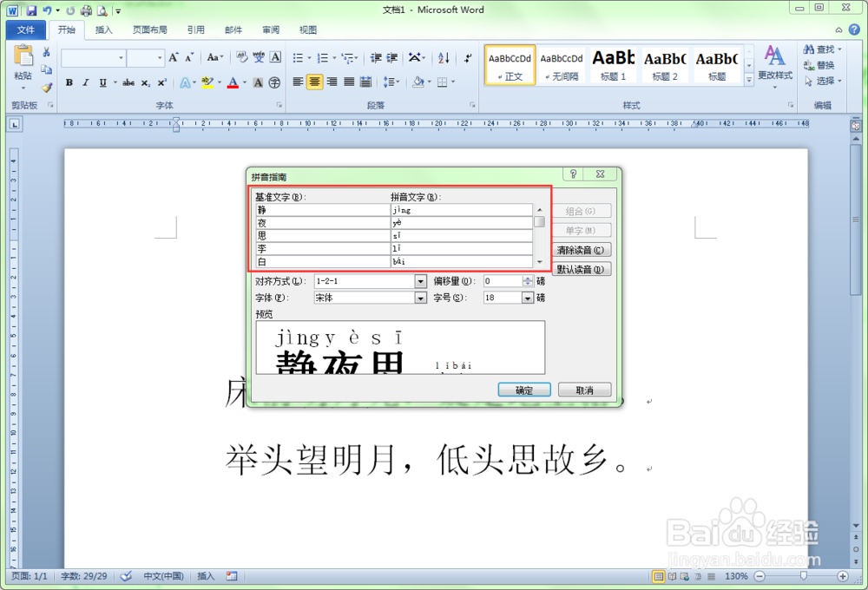
Task: Toggle align text left
Action: point(298,82)
